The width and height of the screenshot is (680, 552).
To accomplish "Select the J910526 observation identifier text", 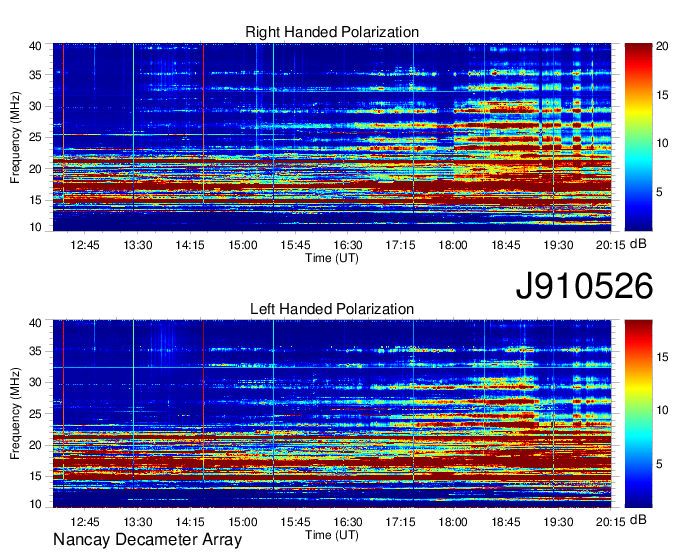I will [584, 286].
